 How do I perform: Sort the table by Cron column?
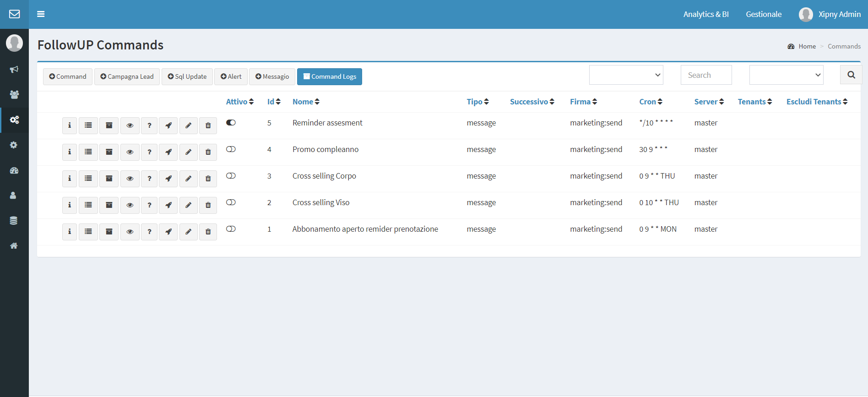[x=651, y=102]
